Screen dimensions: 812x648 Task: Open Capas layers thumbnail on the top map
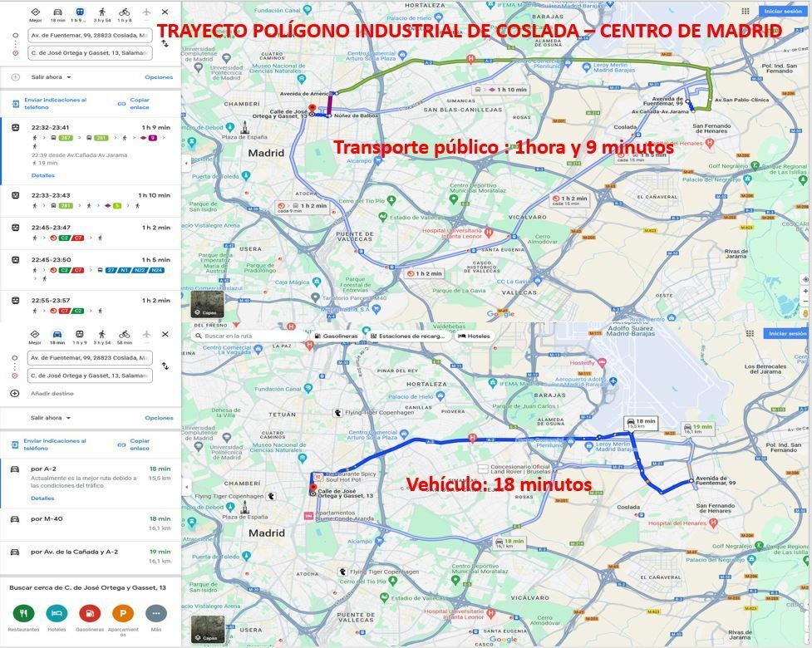pyautogui.click(x=208, y=304)
